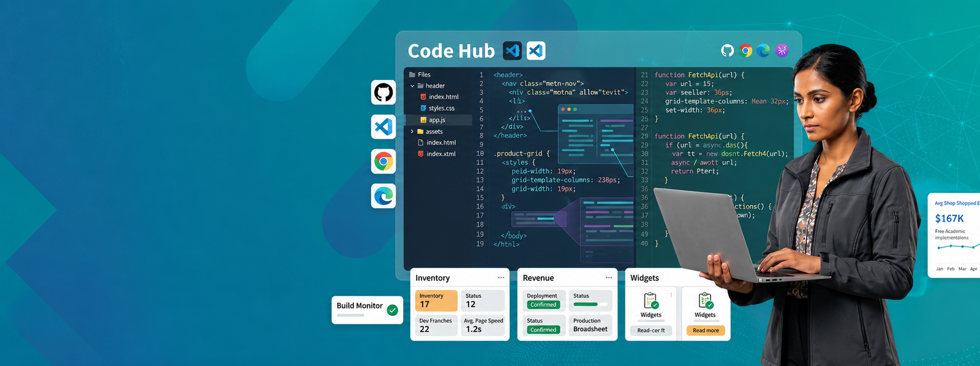Expand the assets folder in the file tree
Screen dimensions: 980x366
pos(412,132)
